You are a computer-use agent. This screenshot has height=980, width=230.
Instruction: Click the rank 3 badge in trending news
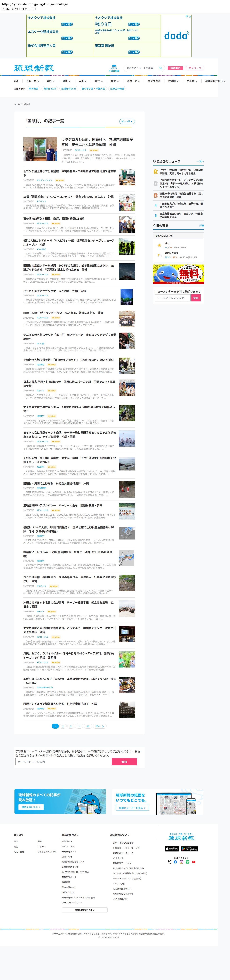(155, 196)
